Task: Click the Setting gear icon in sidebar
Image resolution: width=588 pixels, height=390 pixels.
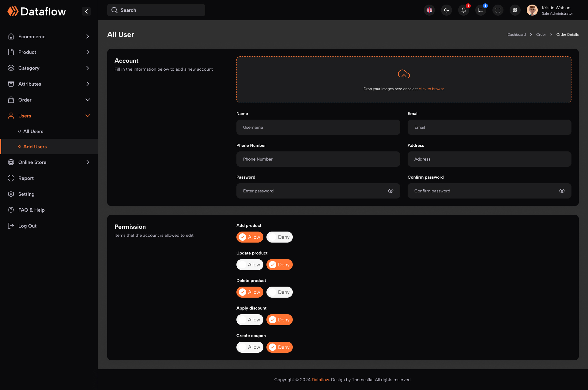Action: (11, 194)
